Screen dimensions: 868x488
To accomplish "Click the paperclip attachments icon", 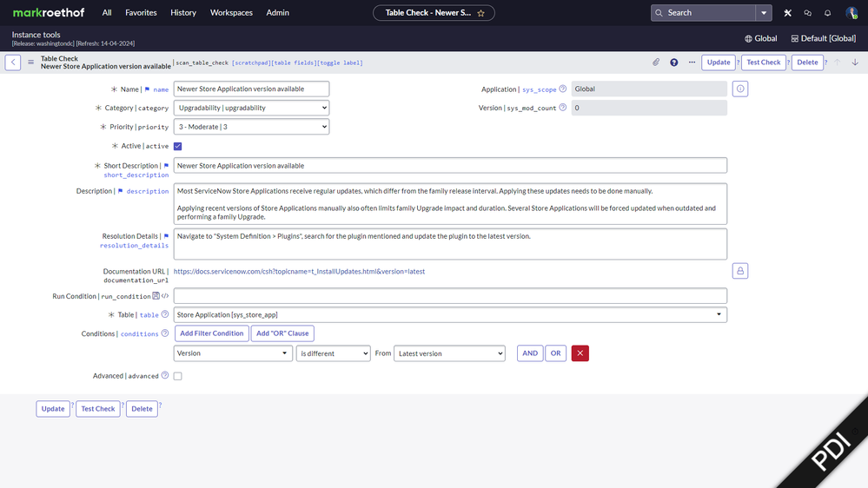I will tap(656, 63).
